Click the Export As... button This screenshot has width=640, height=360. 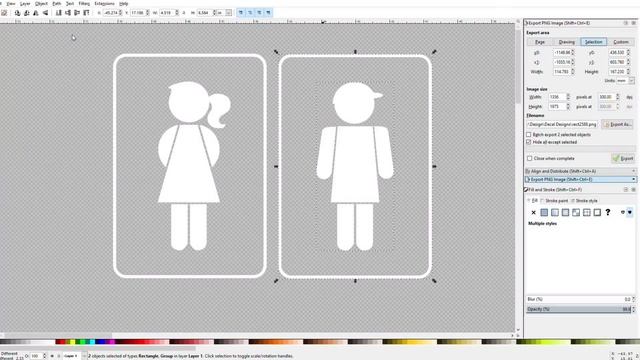(617, 124)
